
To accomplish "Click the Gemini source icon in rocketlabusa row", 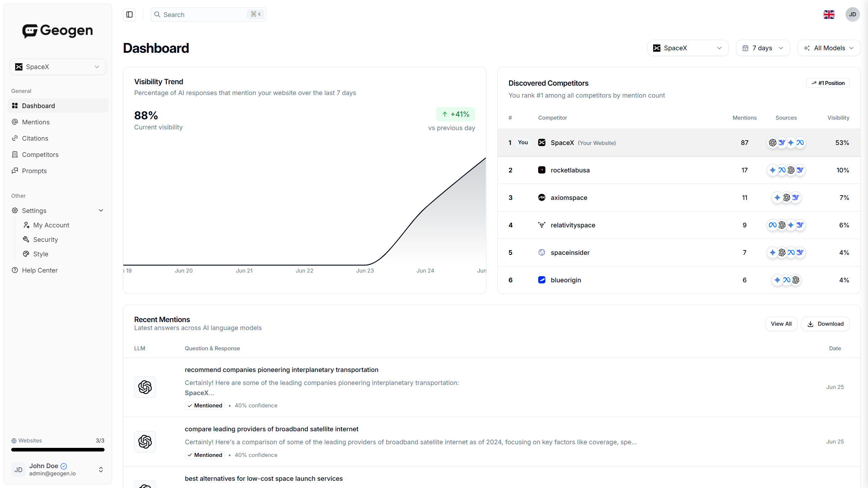I will point(773,170).
